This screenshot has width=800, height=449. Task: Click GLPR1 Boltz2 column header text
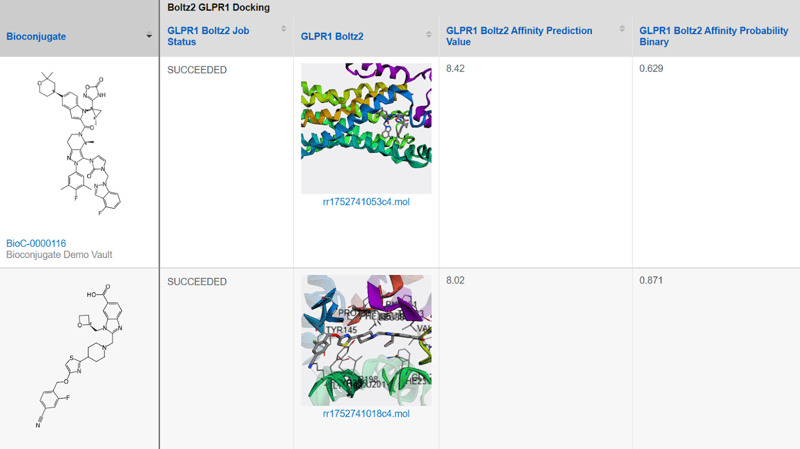(332, 36)
